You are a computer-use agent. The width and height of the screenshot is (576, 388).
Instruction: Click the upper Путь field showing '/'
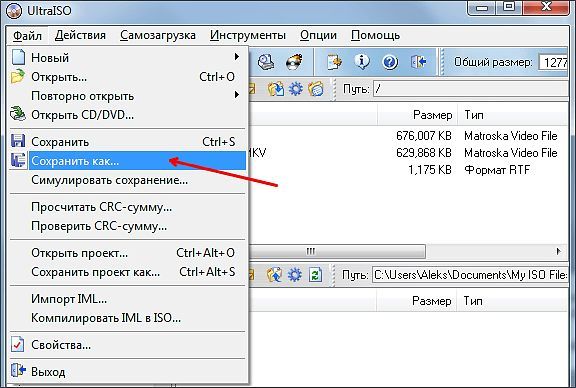coord(471,89)
